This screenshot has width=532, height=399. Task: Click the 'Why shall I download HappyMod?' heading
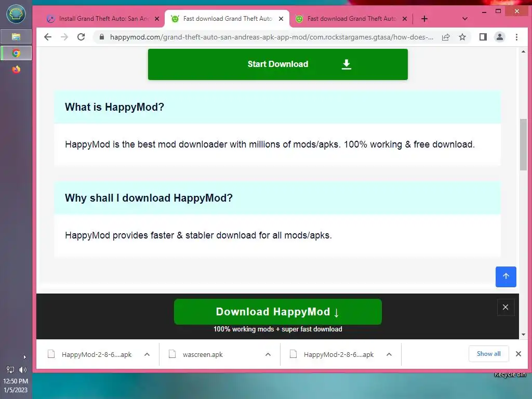coord(149,198)
